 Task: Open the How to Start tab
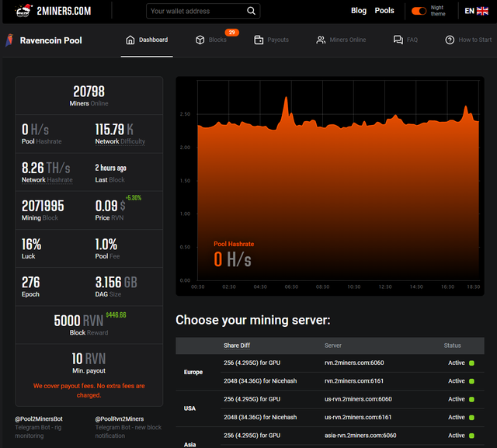[468, 40]
